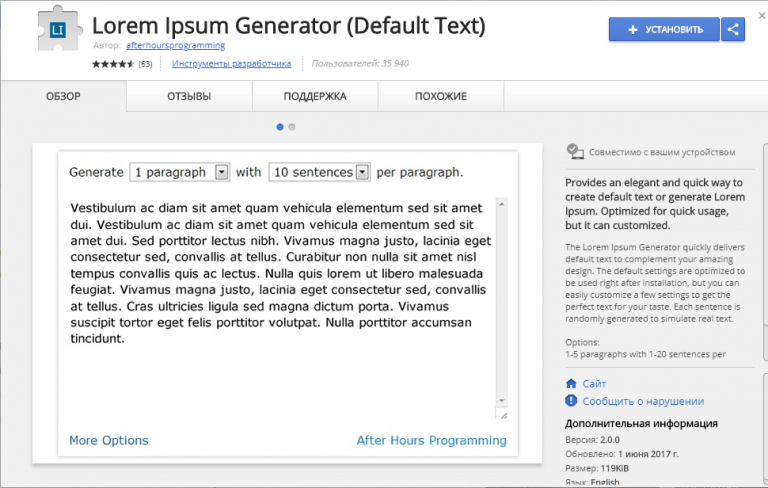This screenshot has height=488, width=768.
Task: Click the Инструменты разработчика category link
Action: [x=231, y=64]
